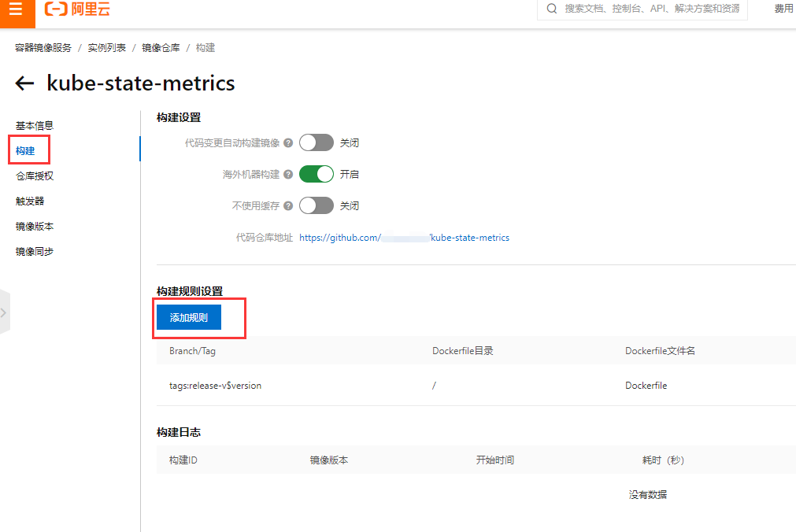Click 费用 in the top bar
This screenshot has width=796, height=532.
point(783,9)
